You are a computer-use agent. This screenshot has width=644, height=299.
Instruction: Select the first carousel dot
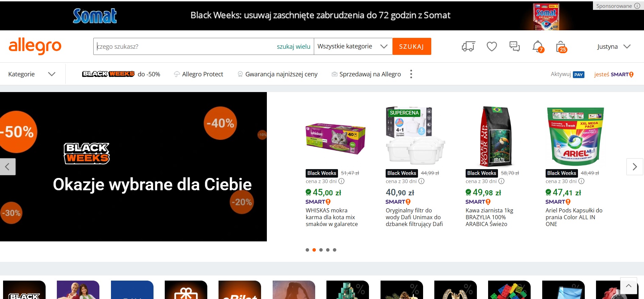pyautogui.click(x=307, y=250)
